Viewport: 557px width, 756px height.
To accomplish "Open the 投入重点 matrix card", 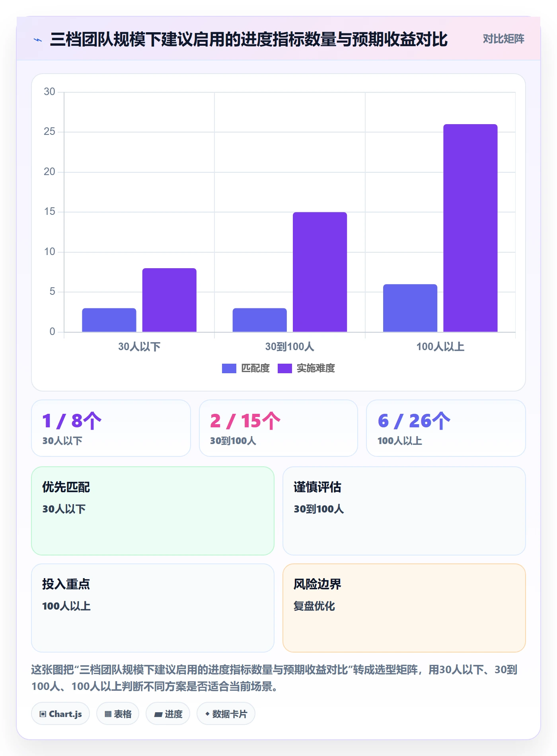I will [153, 608].
